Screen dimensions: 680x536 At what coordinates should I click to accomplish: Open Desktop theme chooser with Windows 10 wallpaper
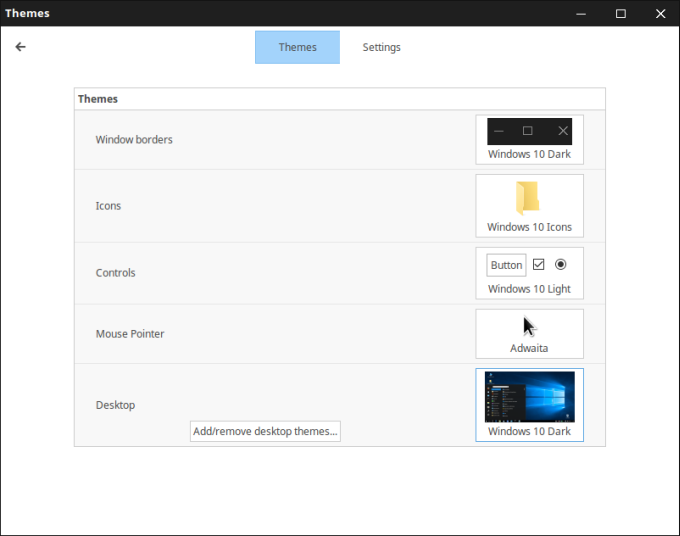(x=530, y=405)
